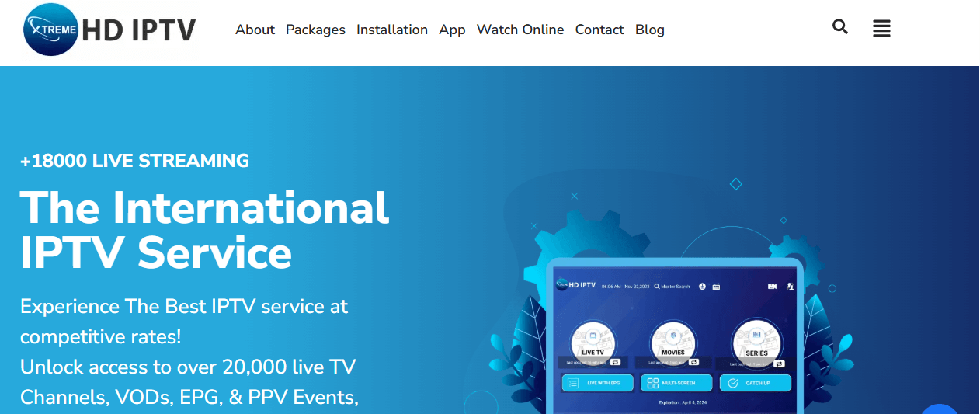Image resolution: width=980 pixels, height=414 pixels.
Task: Click 'Nov 22,2023' date in preview
Action: (637, 287)
